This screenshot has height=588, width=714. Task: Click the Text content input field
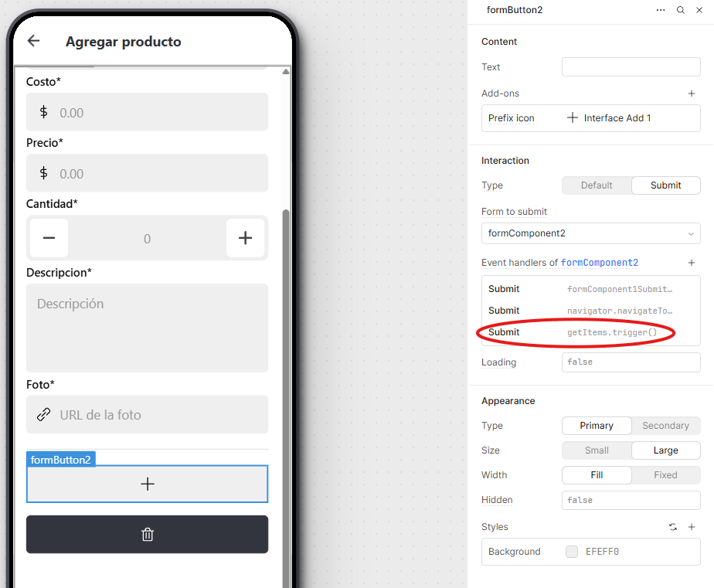[x=631, y=67]
